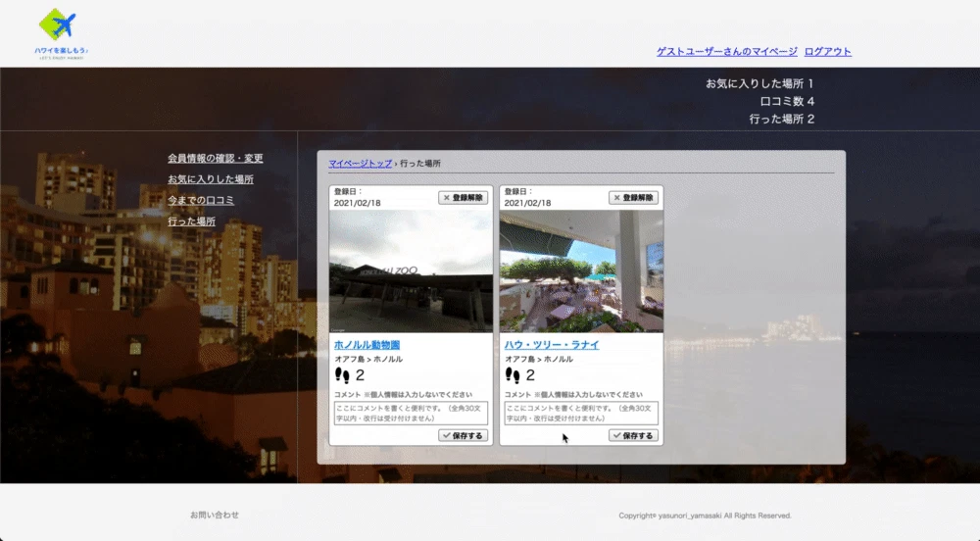Click the Hawaii airplane site logo

(x=61, y=33)
